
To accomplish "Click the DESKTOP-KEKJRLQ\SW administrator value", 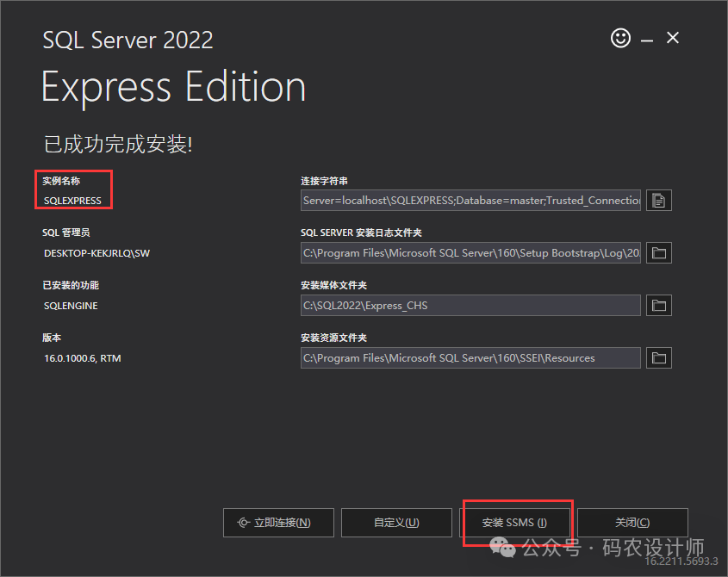I will [96, 253].
